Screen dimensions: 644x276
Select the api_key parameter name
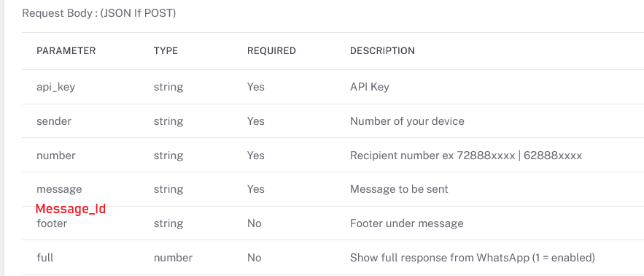click(x=56, y=88)
